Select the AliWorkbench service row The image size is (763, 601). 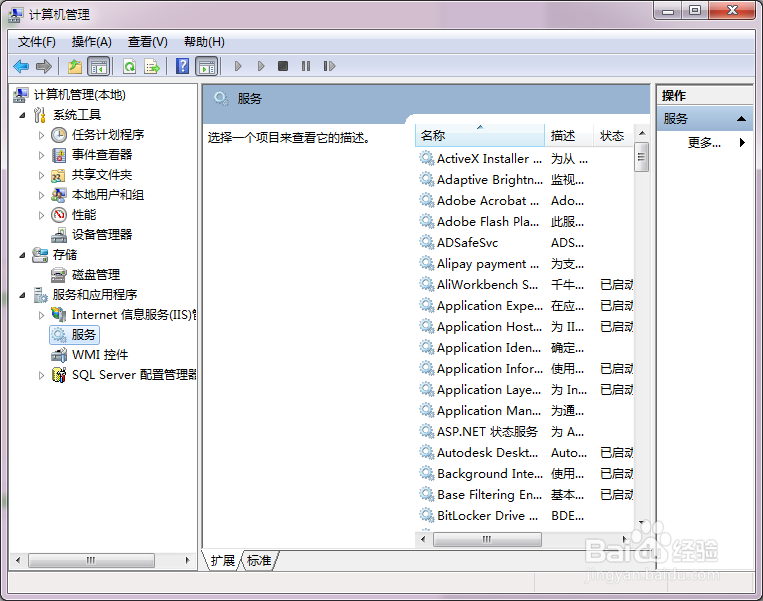[525, 284]
